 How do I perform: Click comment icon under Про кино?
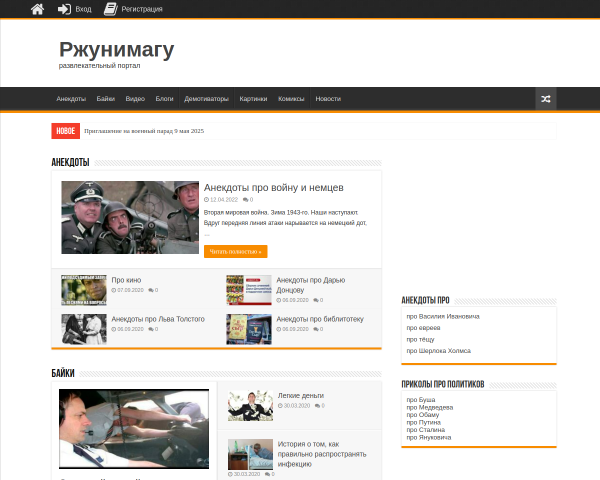point(151,290)
